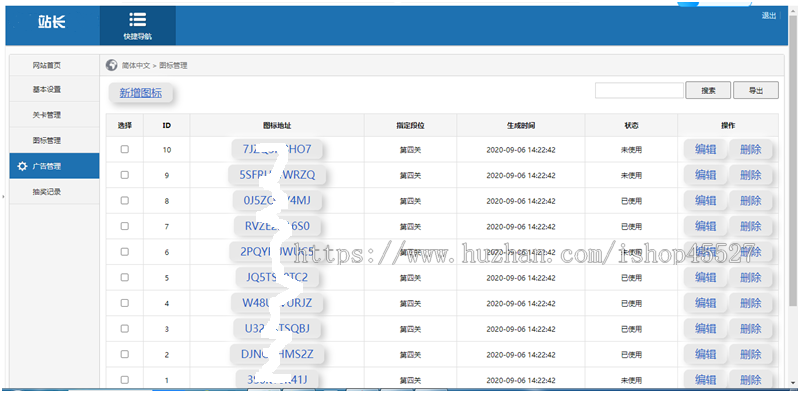This screenshot has width=800, height=393.
Task: Click 编辑 in the ID 2 row
Action: coord(705,354)
